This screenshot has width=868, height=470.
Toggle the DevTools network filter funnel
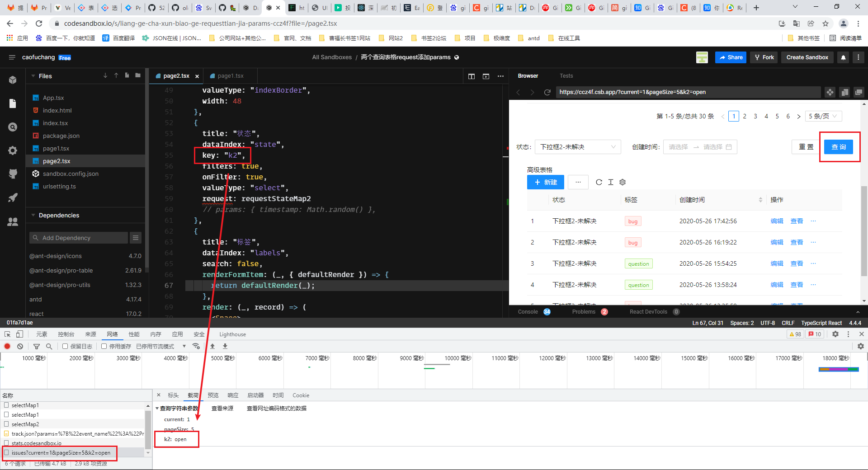37,346
